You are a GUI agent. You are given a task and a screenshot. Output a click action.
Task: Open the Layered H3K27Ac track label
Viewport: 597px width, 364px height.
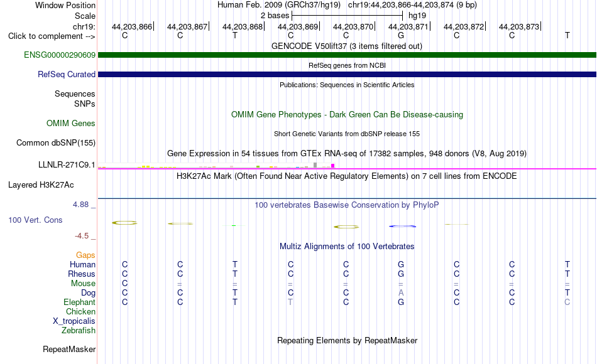(41, 185)
